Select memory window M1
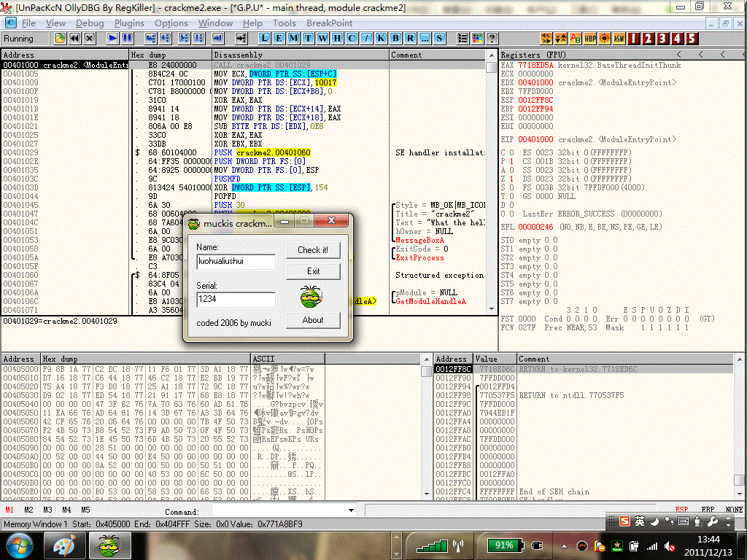The width and height of the screenshot is (747, 560). click(9, 510)
